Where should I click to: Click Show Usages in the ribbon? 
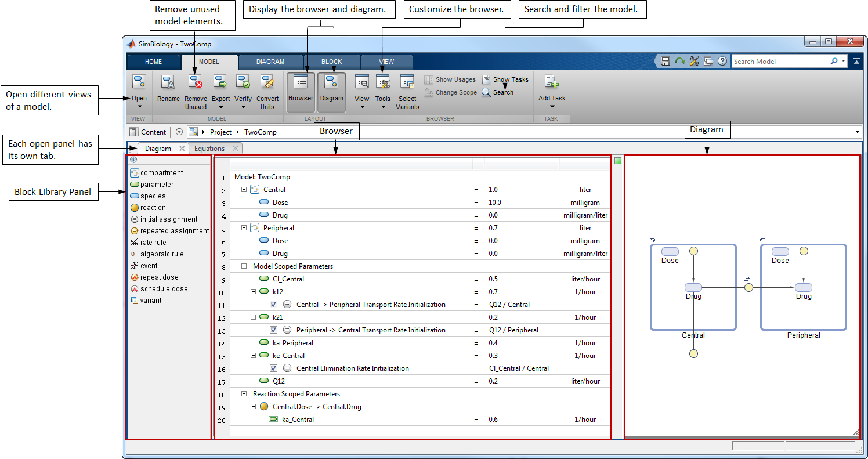(450, 79)
